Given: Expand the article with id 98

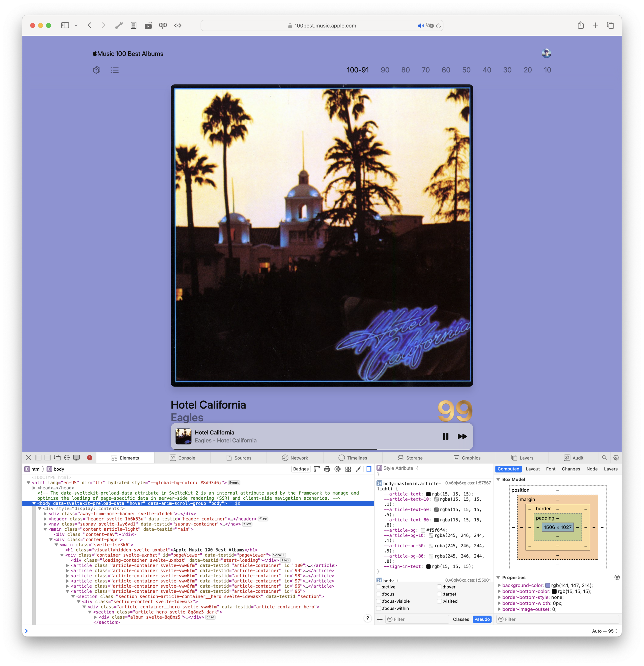Looking at the screenshot, I should 67,576.
